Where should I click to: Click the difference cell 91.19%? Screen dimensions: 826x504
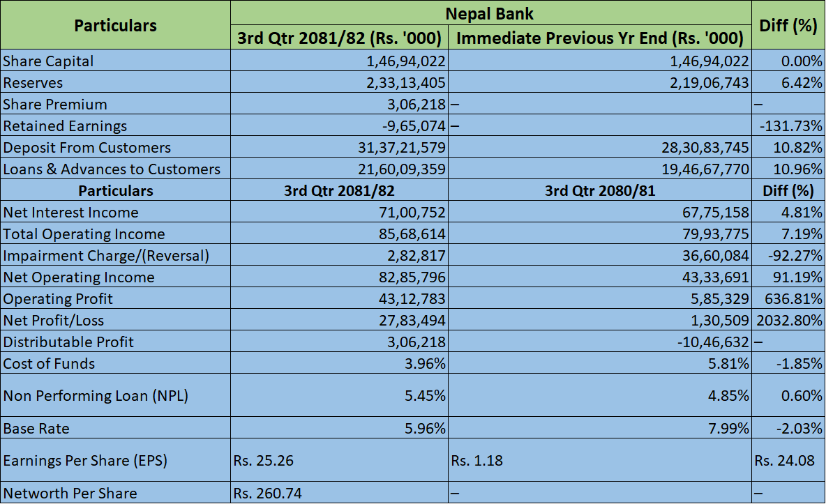point(797,277)
